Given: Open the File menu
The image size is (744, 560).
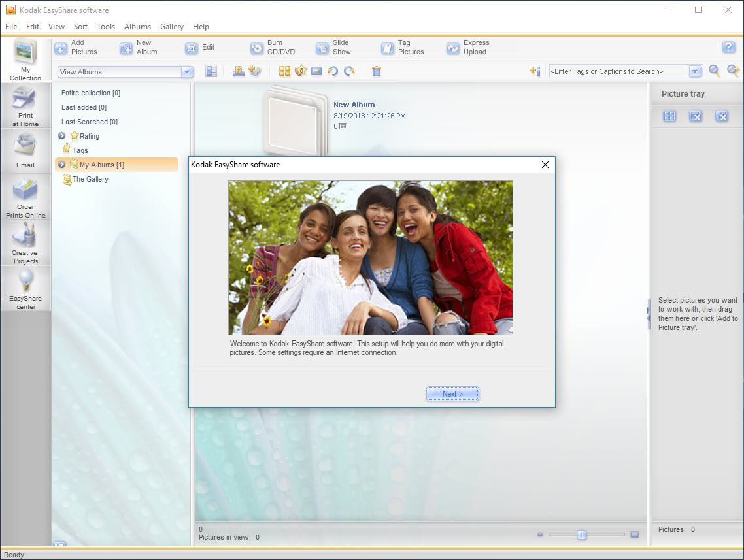Looking at the screenshot, I should [x=11, y=27].
